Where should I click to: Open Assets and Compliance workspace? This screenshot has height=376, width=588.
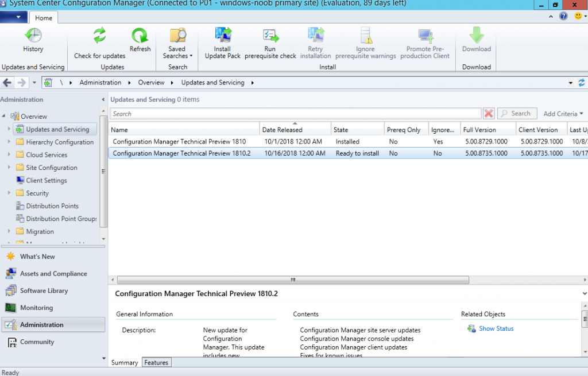pos(53,274)
